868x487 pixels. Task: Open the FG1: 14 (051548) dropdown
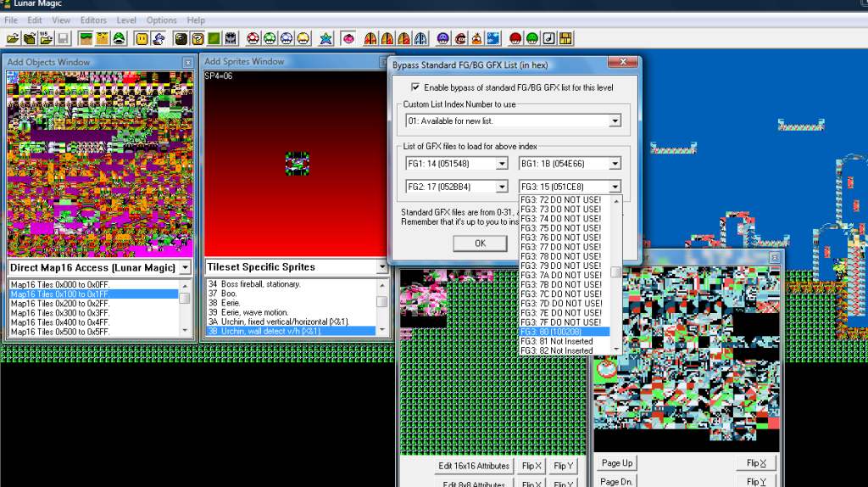click(502, 164)
